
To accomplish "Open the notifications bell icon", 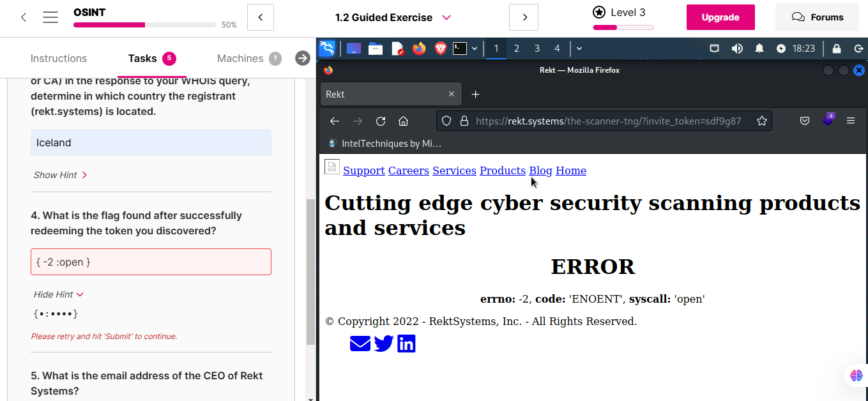I will 759,49.
